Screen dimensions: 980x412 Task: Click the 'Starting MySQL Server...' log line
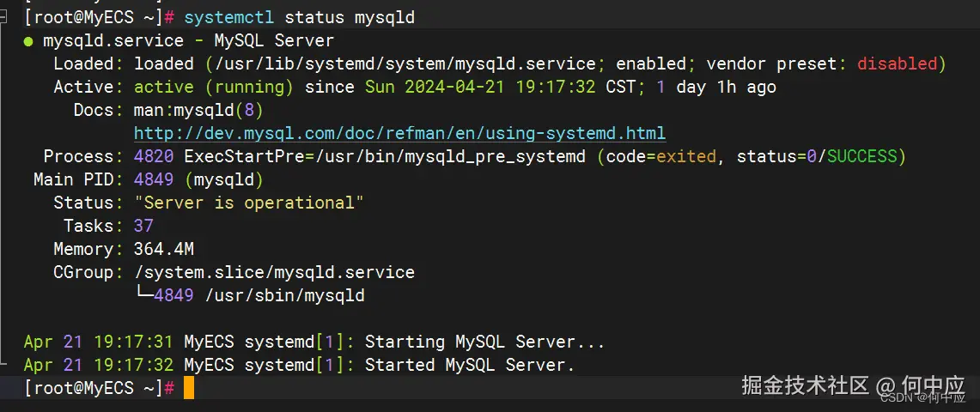click(484, 342)
